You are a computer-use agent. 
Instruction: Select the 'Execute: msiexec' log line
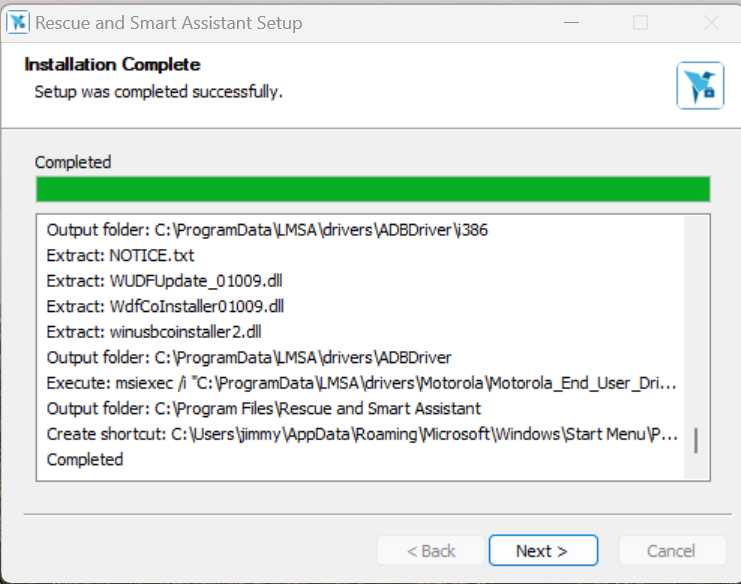tap(360, 383)
